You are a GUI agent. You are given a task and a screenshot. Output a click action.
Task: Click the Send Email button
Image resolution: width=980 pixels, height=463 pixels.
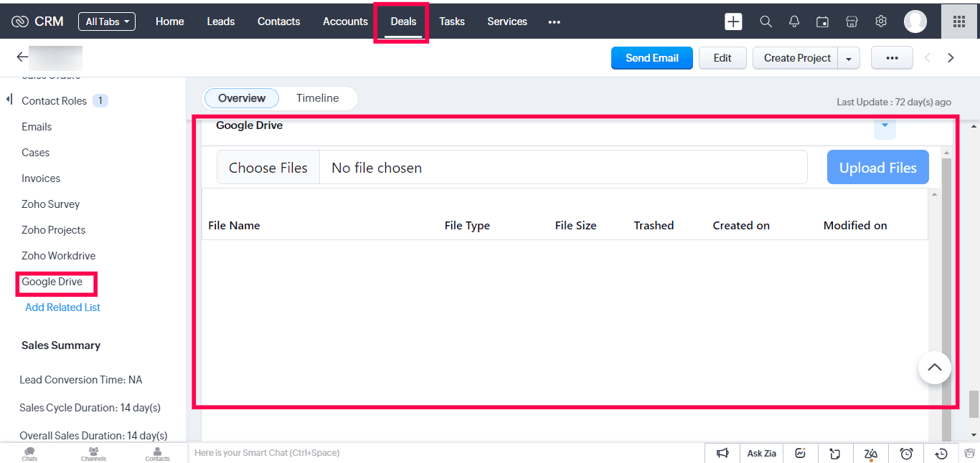pyautogui.click(x=652, y=58)
